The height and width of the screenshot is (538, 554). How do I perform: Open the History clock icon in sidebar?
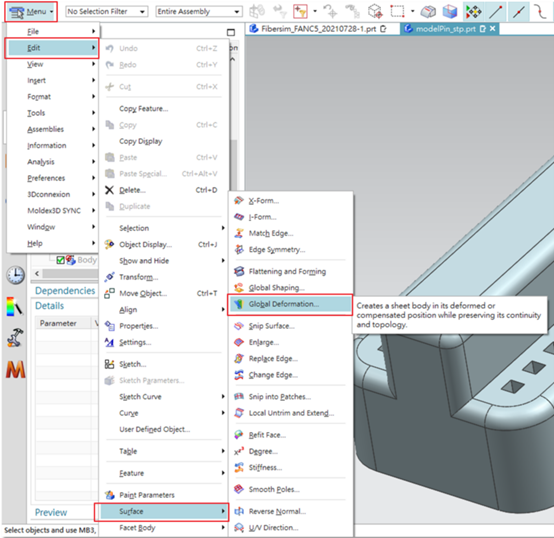pos(16,275)
